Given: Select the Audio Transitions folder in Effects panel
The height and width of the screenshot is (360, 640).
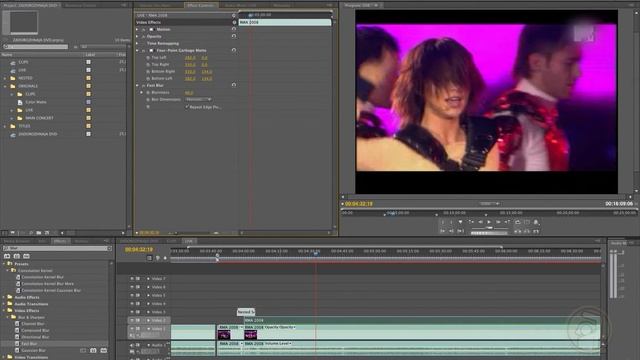Looking at the screenshot, I should (x=31, y=304).
